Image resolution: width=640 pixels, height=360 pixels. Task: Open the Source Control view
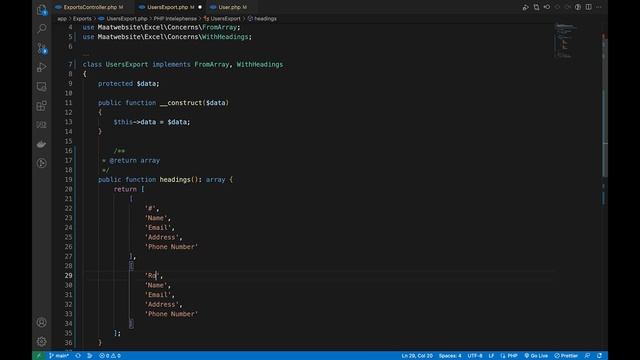[42, 48]
